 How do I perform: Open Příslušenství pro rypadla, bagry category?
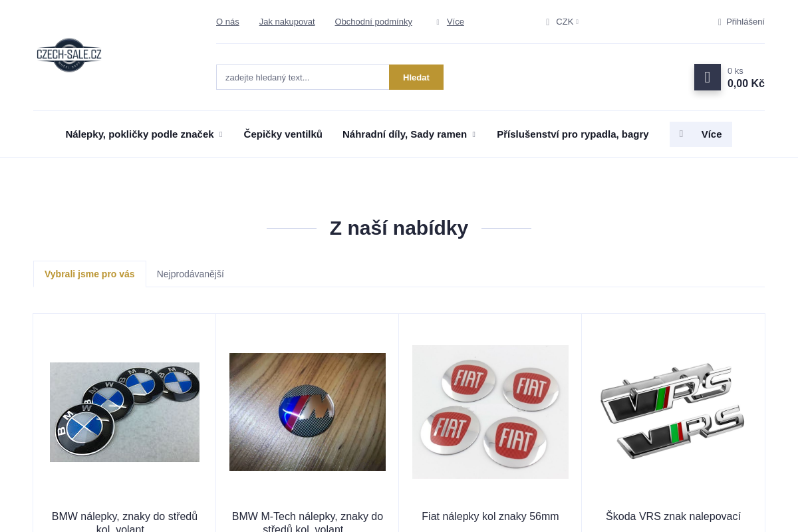573,134
